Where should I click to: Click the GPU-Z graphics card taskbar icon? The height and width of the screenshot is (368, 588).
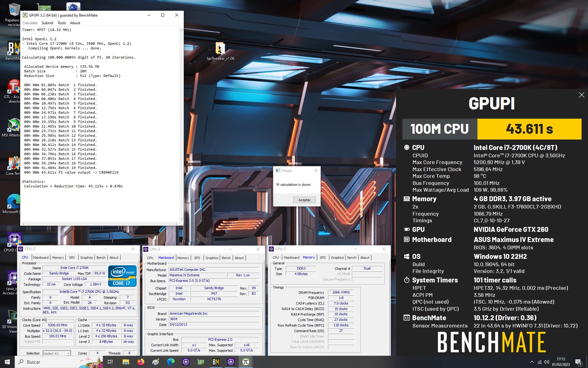pos(201,362)
